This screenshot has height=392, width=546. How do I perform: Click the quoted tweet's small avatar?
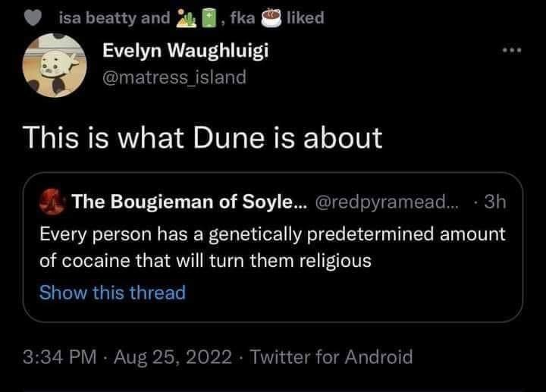[x=52, y=202]
